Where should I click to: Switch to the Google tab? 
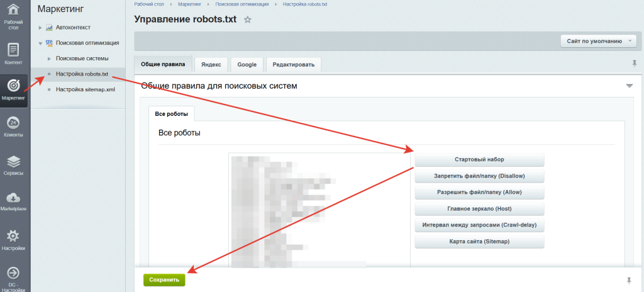pyautogui.click(x=247, y=64)
